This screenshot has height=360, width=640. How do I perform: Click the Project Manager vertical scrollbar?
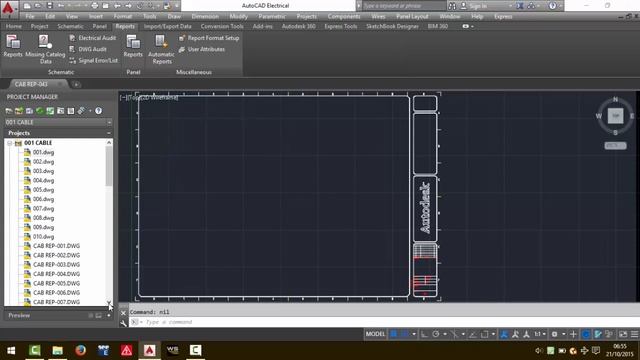pyautogui.click(x=109, y=167)
